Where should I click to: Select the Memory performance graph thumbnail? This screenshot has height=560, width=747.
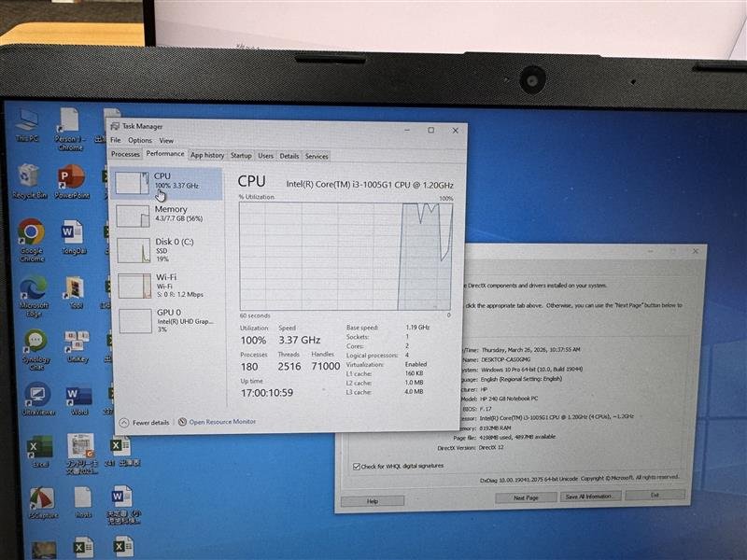point(133,217)
